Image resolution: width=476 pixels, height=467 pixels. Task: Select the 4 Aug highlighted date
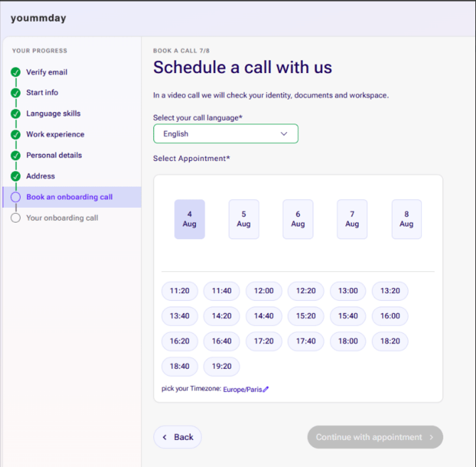tap(190, 219)
